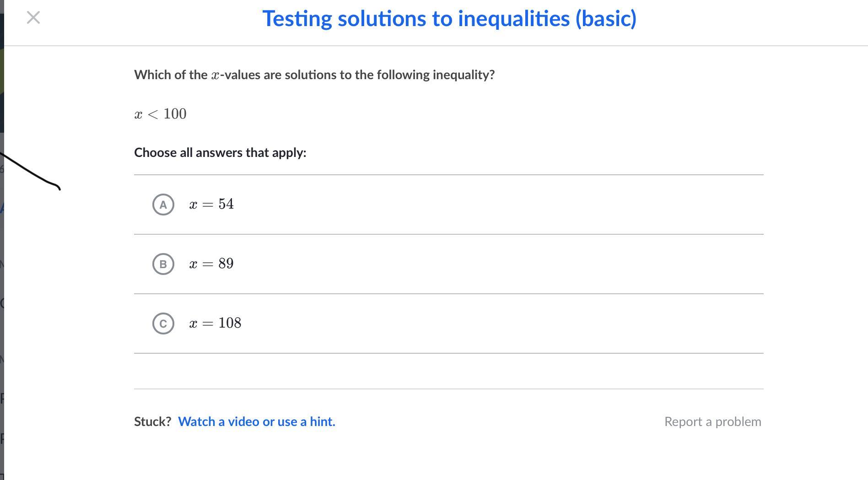Screen dimensions: 868x480
Task: Click the question text about x-values
Action: point(314,75)
